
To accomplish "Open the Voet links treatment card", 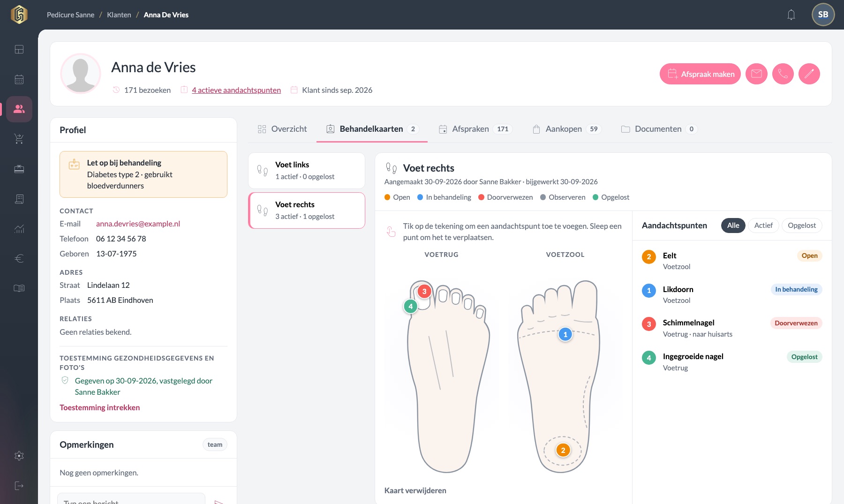I will point(307,171).
